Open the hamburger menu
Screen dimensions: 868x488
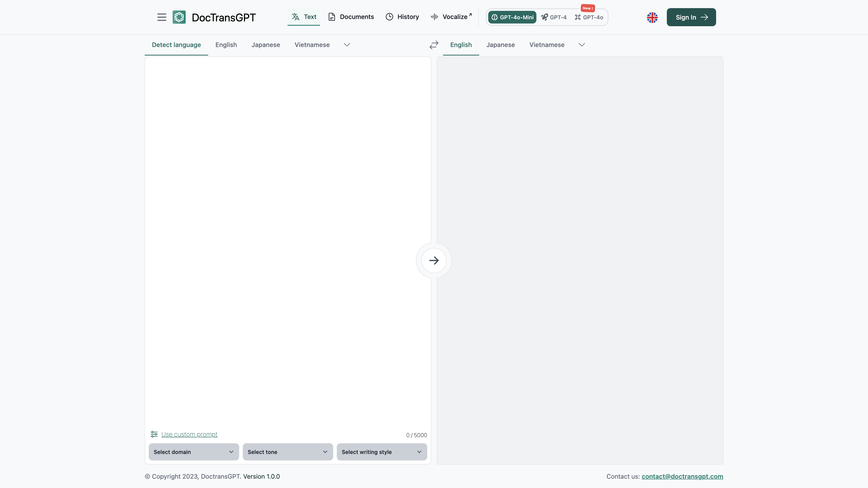[162, 17]
